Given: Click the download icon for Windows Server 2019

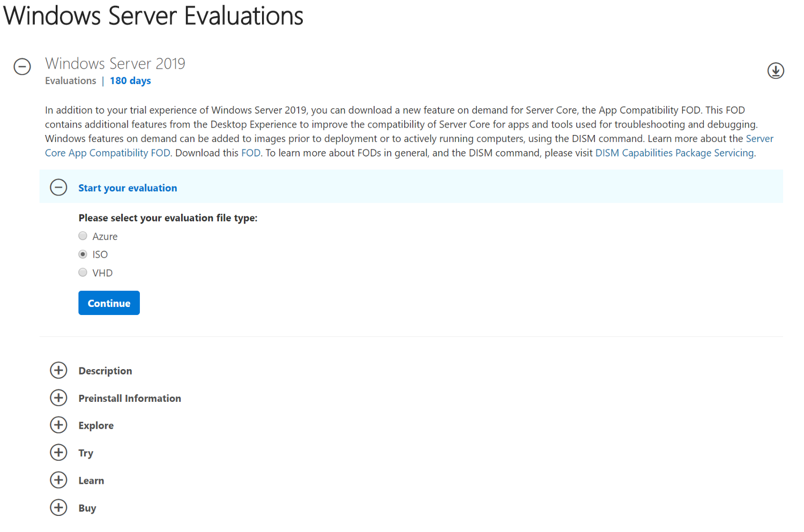Looking at the screenshot, I should 775,71.
